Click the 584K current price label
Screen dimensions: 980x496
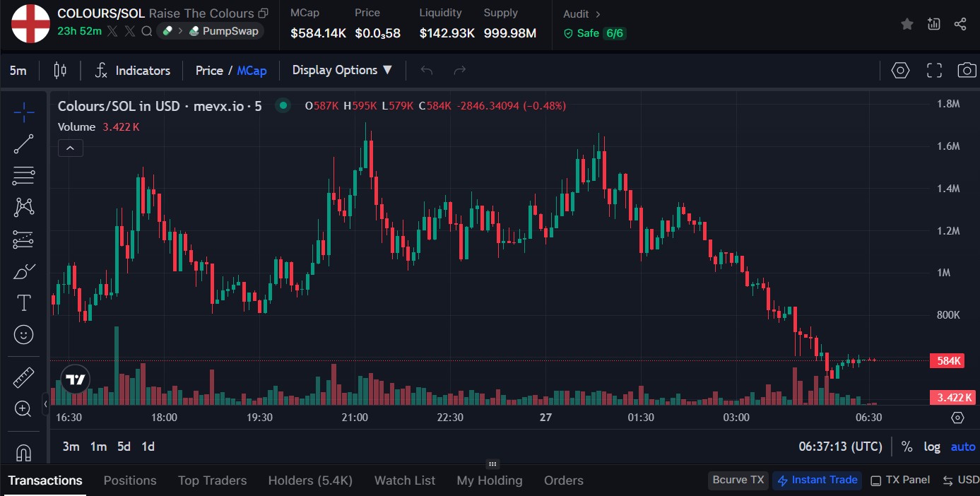tap(947, 360)
